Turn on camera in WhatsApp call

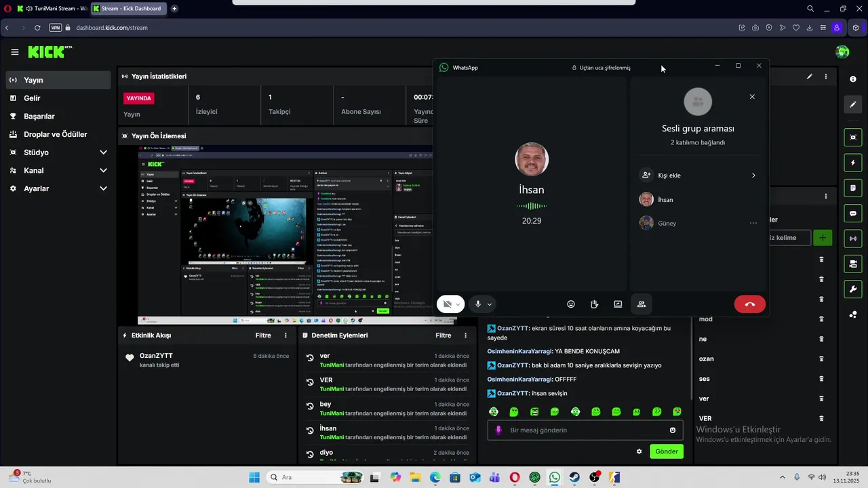click(x=446, y=304)
